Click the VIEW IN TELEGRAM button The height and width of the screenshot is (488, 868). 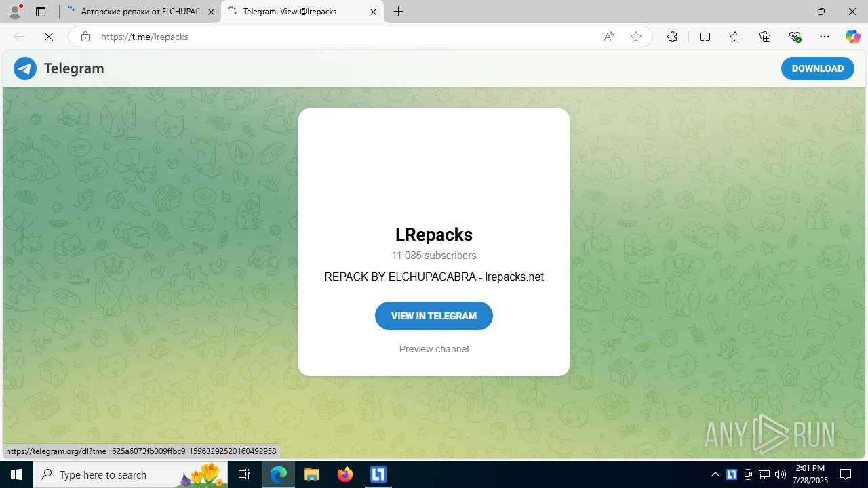[x=434, y=316]
